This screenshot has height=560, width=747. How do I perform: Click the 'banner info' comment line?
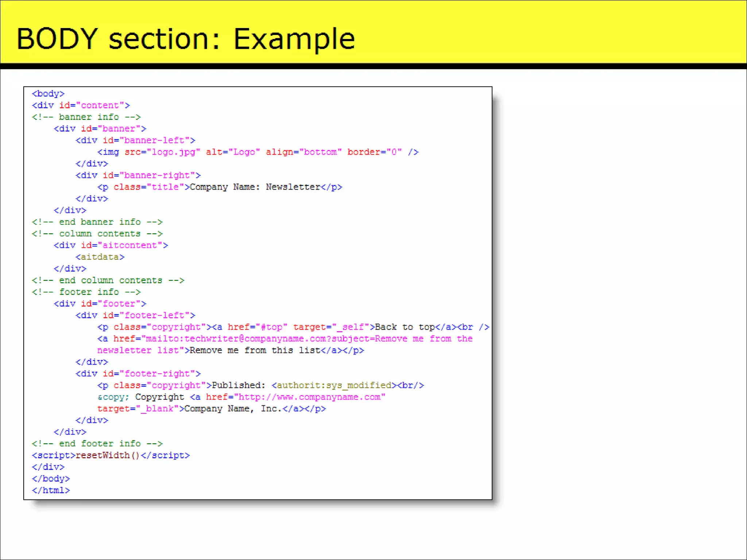coord(86,117)
